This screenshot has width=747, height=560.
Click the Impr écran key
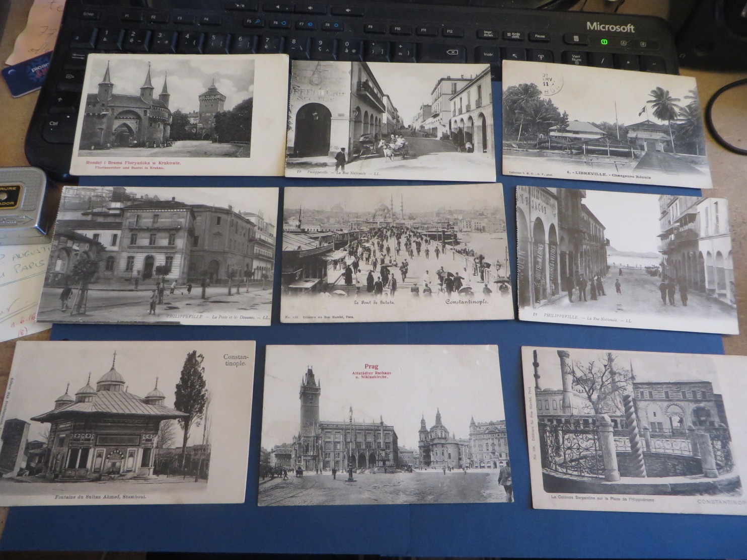coord(488,34)
